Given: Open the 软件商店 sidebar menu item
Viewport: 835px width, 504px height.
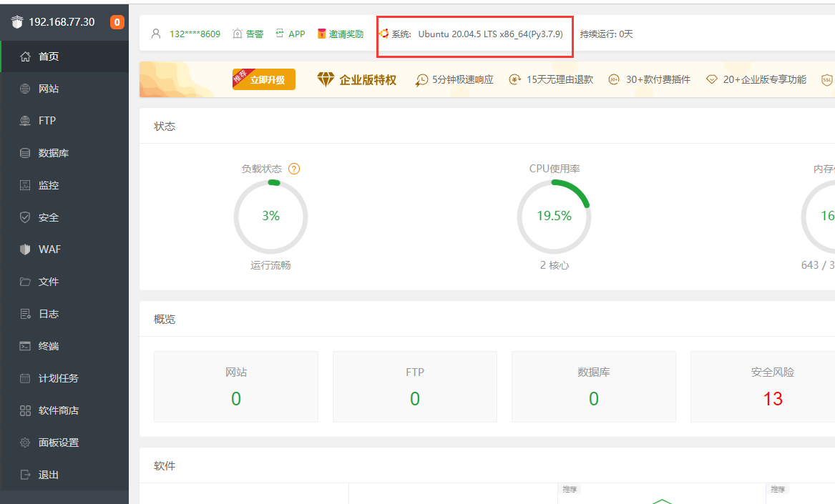Looking at the screenshot, I should tap(64, 410).
